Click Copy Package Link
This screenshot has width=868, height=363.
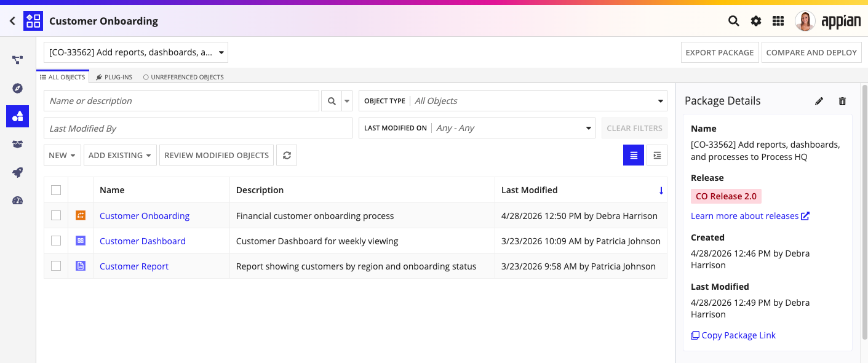pyautogui.click(x=733, y=335)
